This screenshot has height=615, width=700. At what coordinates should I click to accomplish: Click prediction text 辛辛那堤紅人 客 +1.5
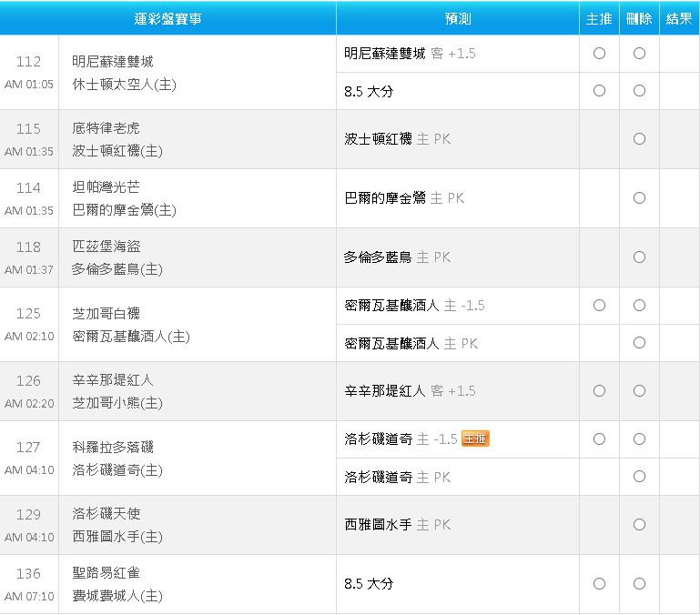click(410, 391)
